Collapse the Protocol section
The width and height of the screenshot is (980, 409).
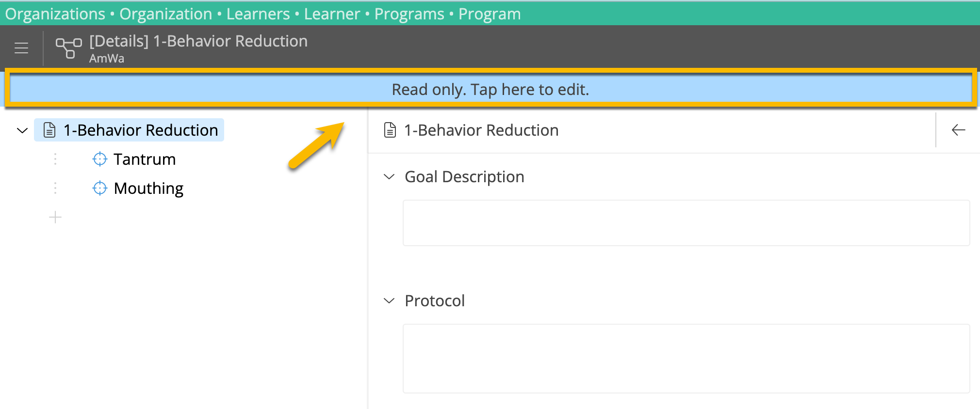coord(389,300)
